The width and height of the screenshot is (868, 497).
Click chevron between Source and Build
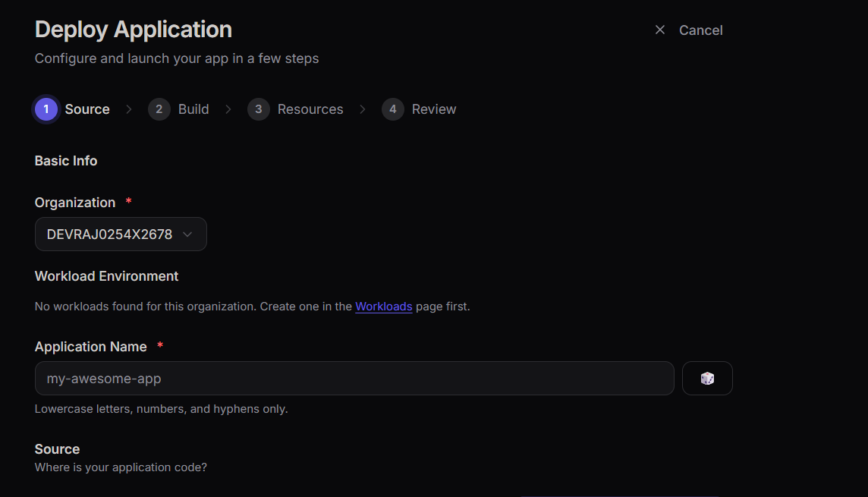tap(129, 109)
